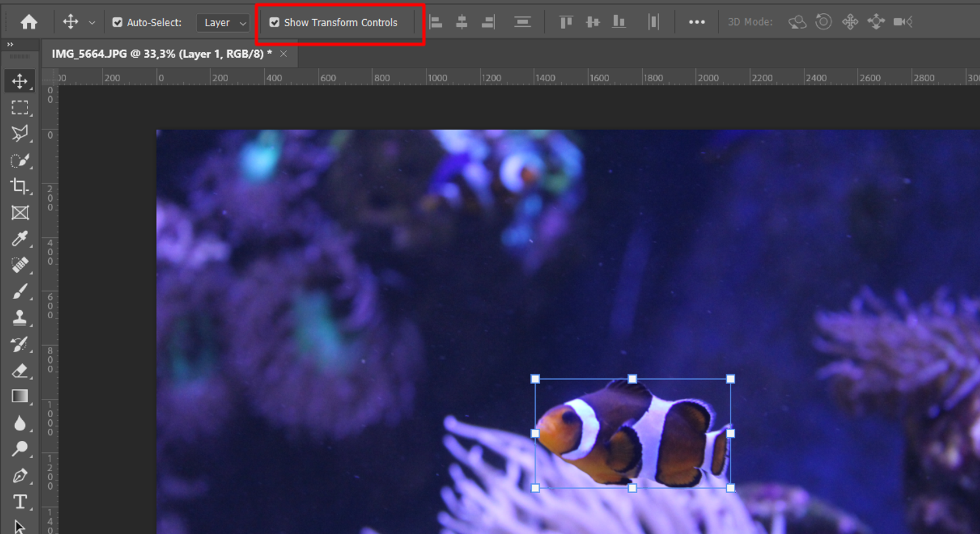980x534 pixels.
Task: Open the options bar overflow menu
Action: [696, 22]
